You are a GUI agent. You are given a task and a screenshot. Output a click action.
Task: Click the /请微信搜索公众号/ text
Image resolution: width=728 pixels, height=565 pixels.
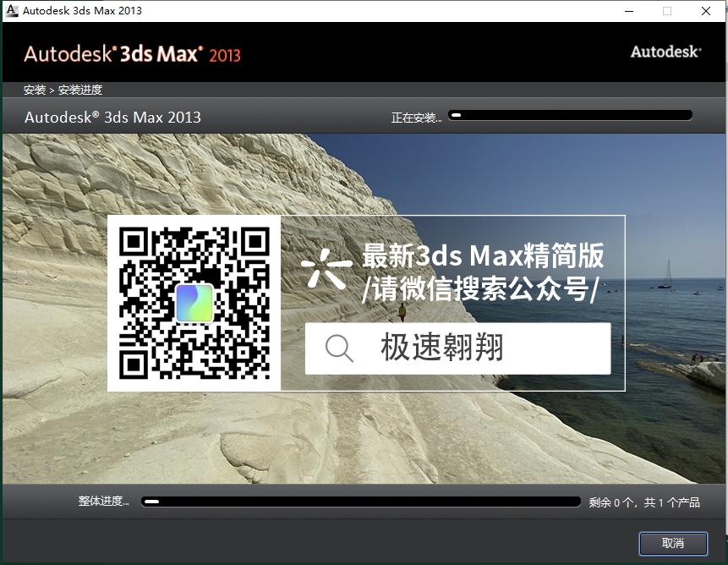point(481,288)
